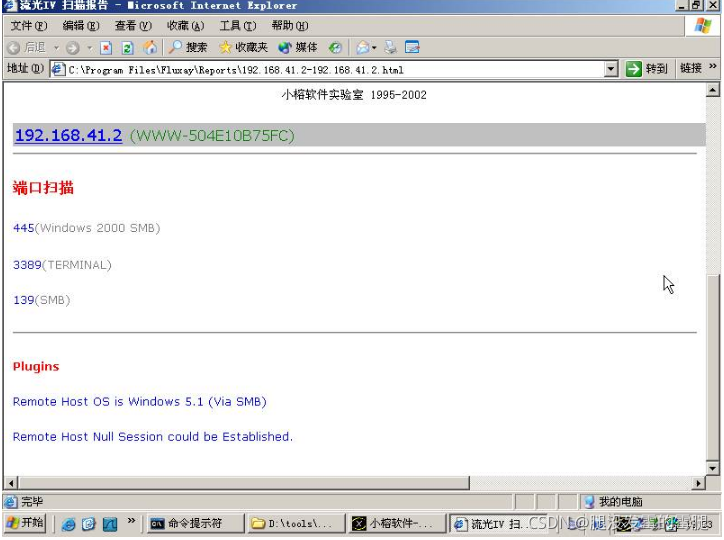Select 'Remote Host Null Session' text line
The height and width of the screenshot is (540, 724).
(x=153, y=437)
